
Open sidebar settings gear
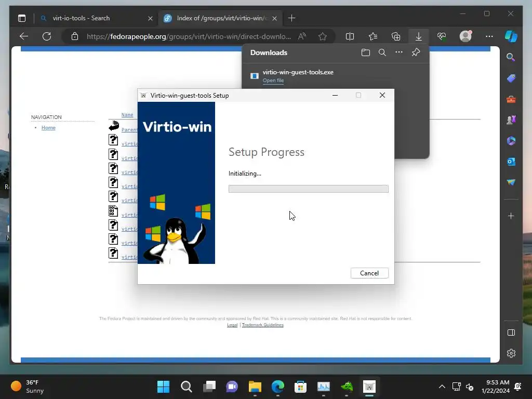pos(511,353)
